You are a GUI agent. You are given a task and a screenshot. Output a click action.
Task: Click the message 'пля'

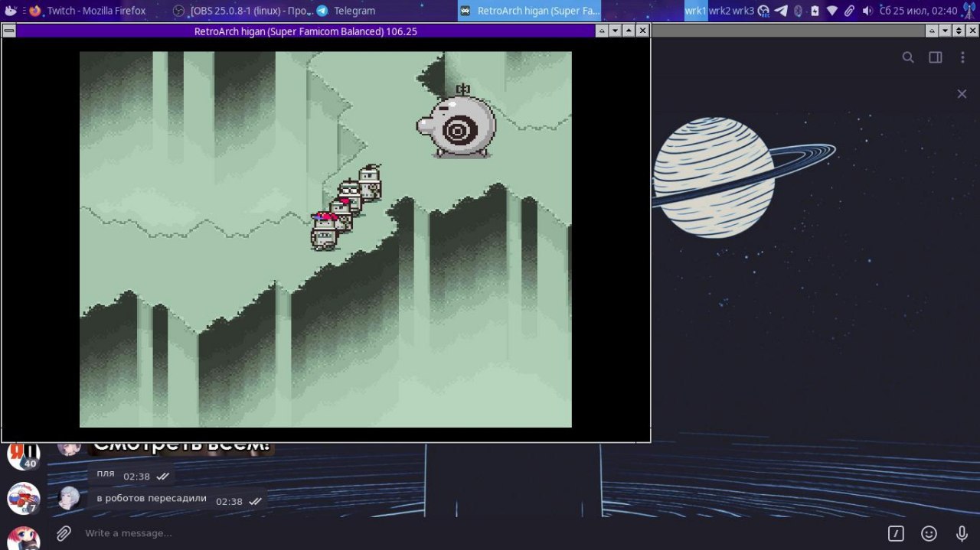131,475
